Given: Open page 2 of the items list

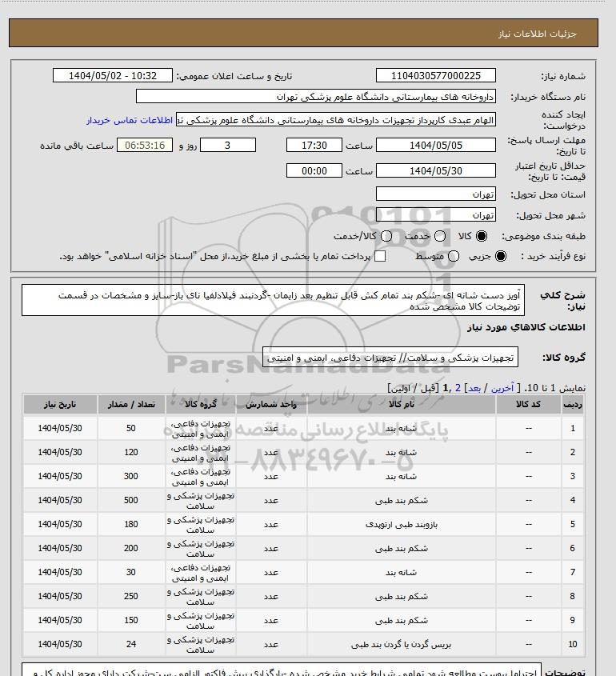Looking at the screenshot, I should 458,388.
